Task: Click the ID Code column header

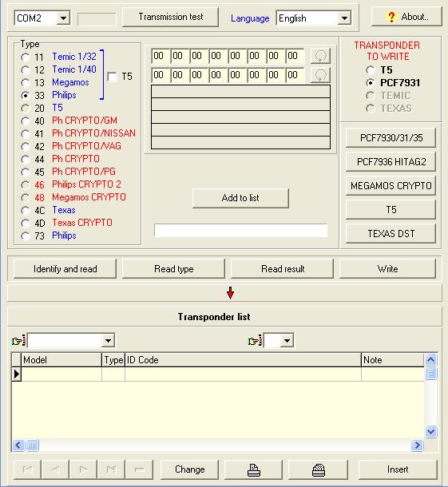Action: click(x=243, y=360)
